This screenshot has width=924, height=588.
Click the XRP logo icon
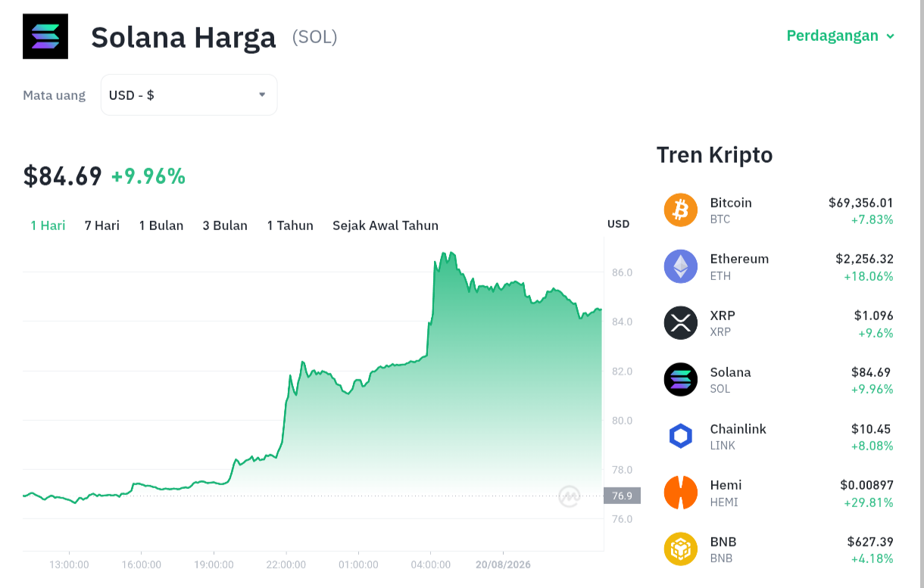point(681,322)
